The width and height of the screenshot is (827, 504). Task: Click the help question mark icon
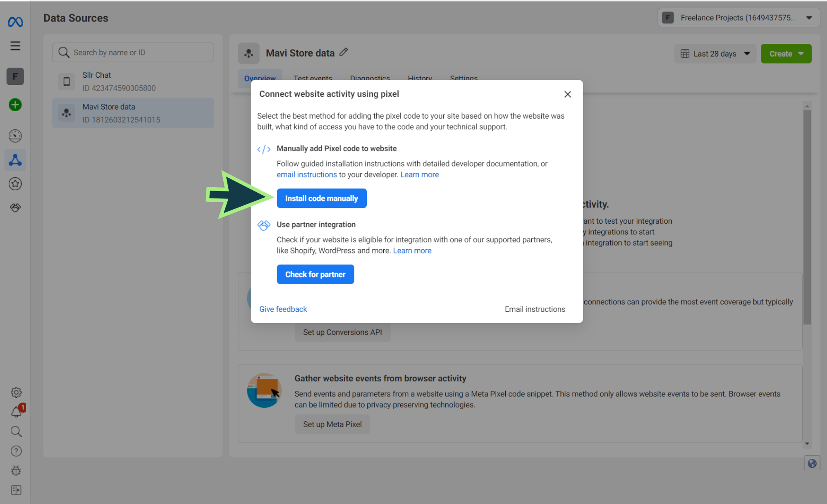click(x=16, y=451)
